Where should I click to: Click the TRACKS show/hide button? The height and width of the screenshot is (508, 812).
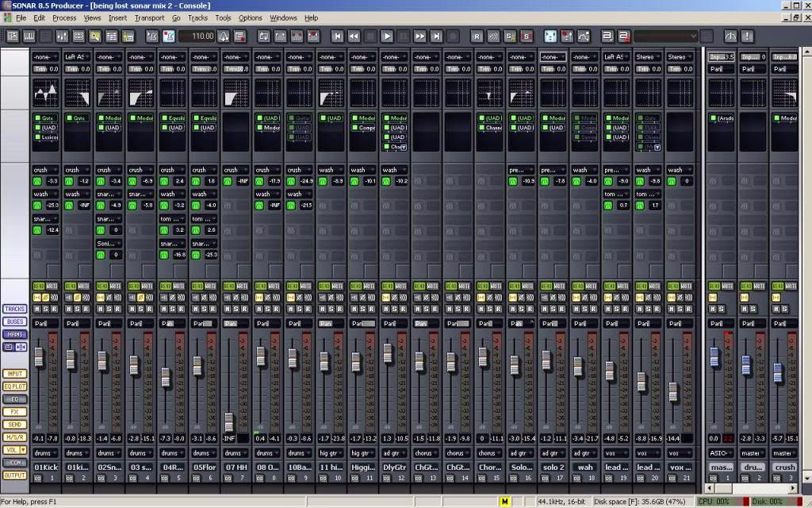(14, 309)
